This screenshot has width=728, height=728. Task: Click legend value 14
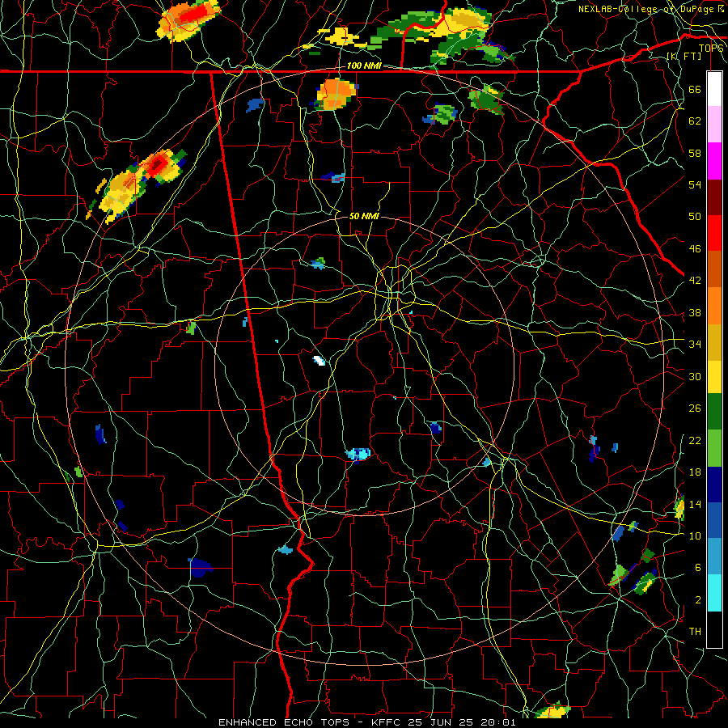click(695, 504)
